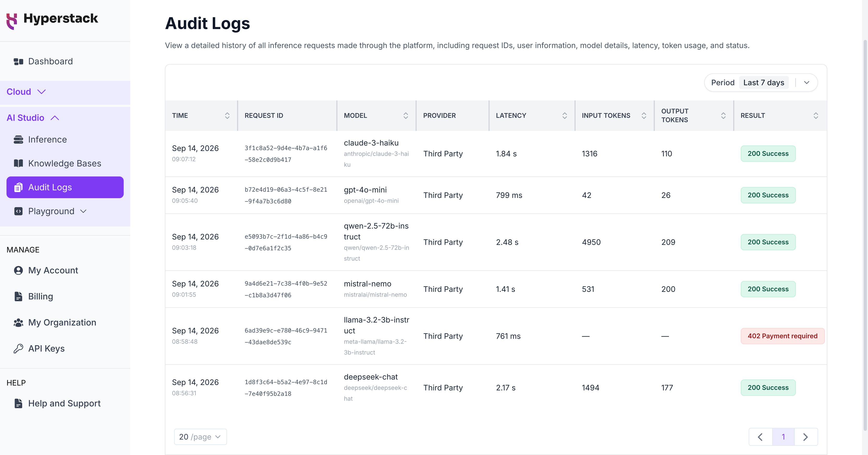Select page 1 in pagination
Viewport: 868px width, 455px height.
click(x=784, y=437)
